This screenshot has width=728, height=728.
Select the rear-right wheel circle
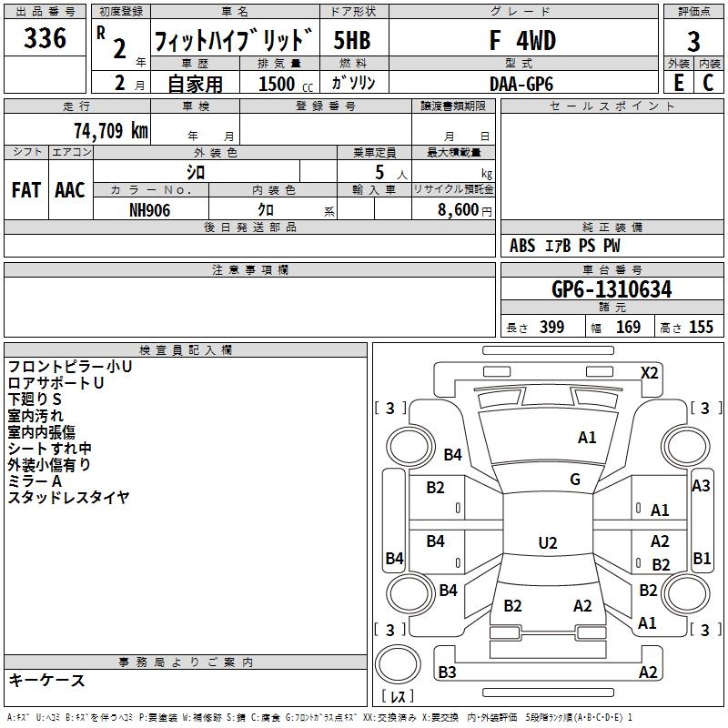tap(686, 593)
